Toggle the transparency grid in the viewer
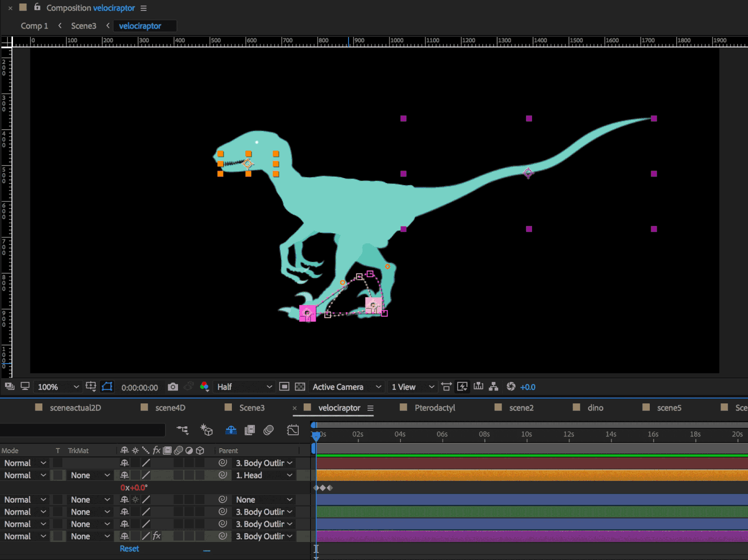This screenshot has height=560, width=748. point(300,387)
